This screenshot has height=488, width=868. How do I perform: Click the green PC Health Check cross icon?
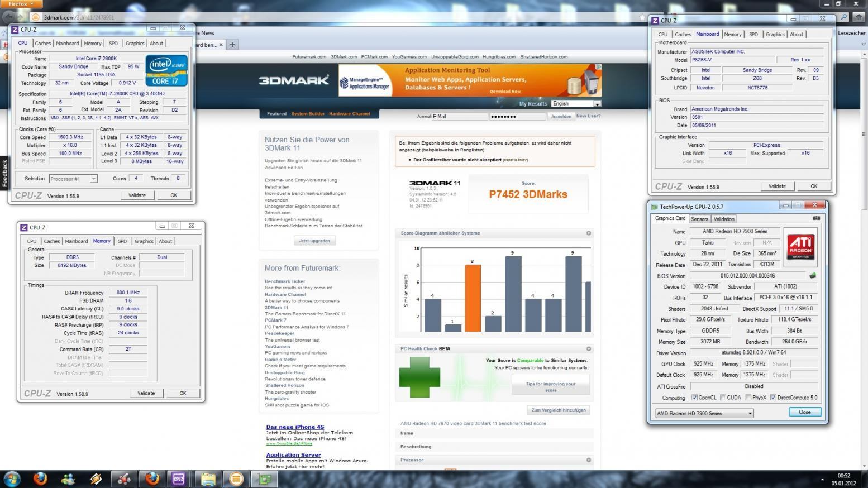click(x=419, y=377)
